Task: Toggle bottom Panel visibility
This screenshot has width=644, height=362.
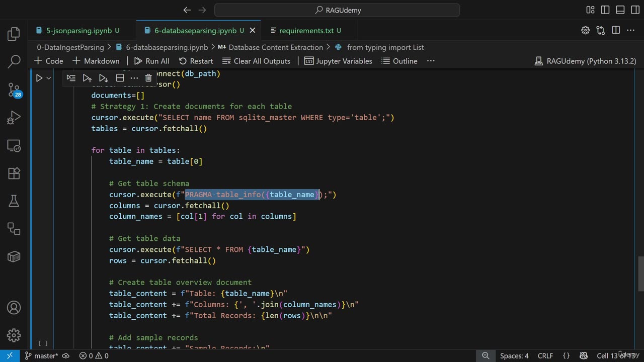Action: pos(620,10)
